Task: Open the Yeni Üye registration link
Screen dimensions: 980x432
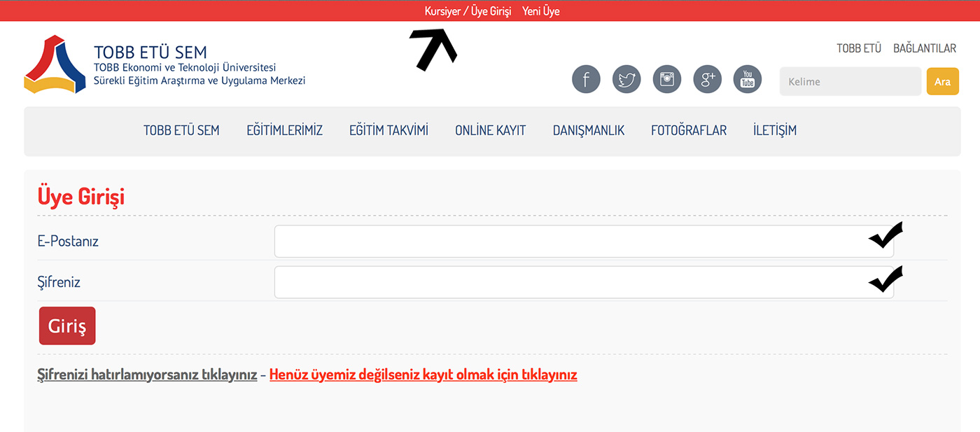Action: click(540, 11)
